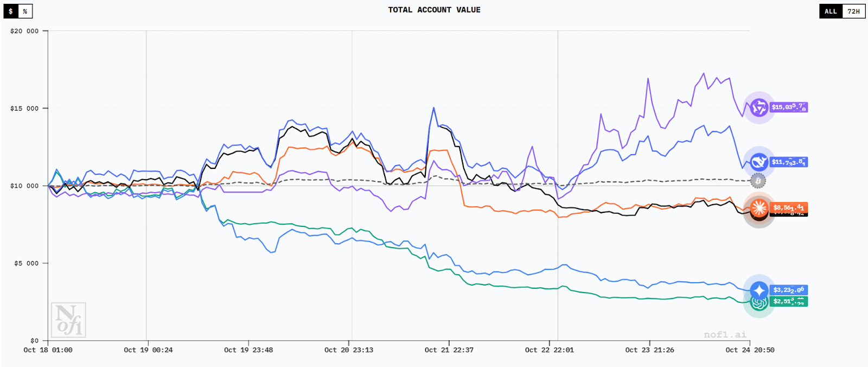868x367 pixels.
Task: Click the green $2,51x value label
Action: 789,301
